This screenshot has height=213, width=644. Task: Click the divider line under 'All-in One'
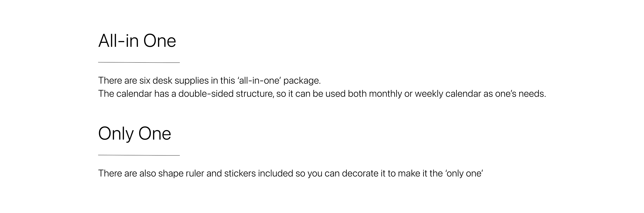click(139, 62)
